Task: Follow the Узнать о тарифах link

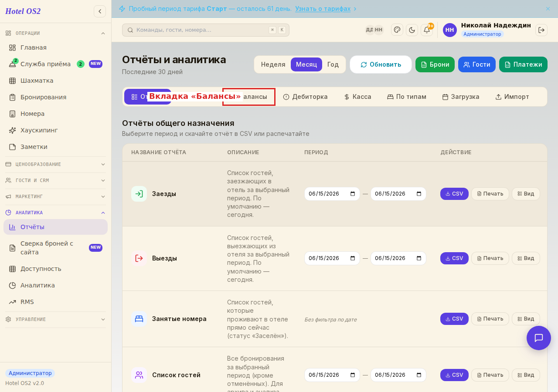Action: pyautogui.click(x=323, y=9)
